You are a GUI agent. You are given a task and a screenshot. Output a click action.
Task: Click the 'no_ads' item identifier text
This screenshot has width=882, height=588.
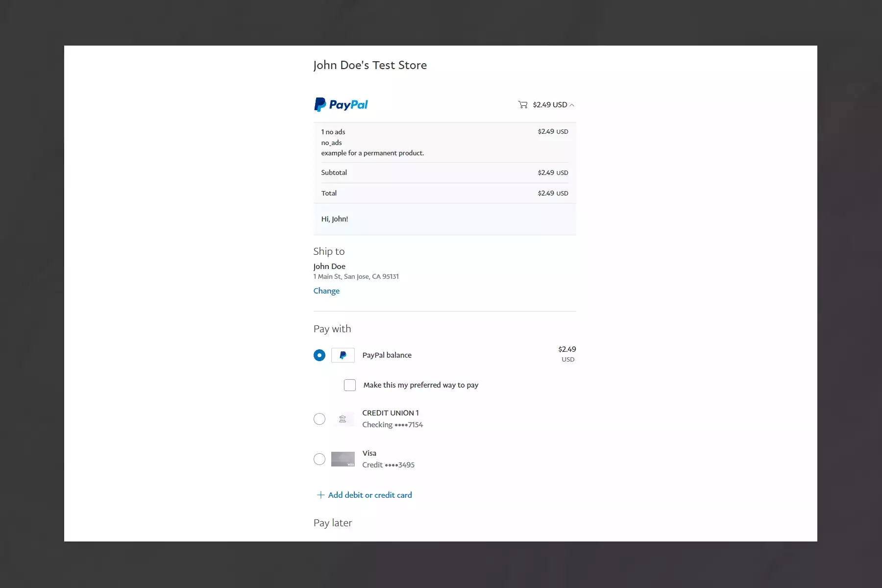(332, 143)
